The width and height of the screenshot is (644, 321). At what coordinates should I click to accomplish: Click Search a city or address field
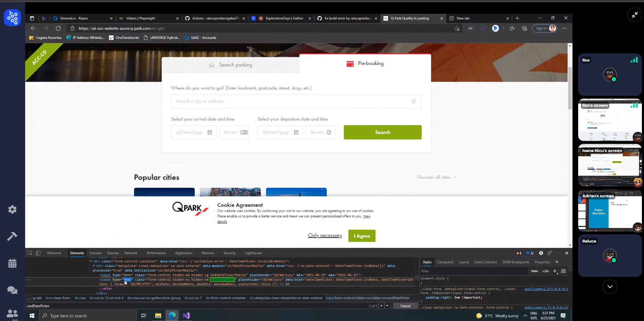click(296, 101)
